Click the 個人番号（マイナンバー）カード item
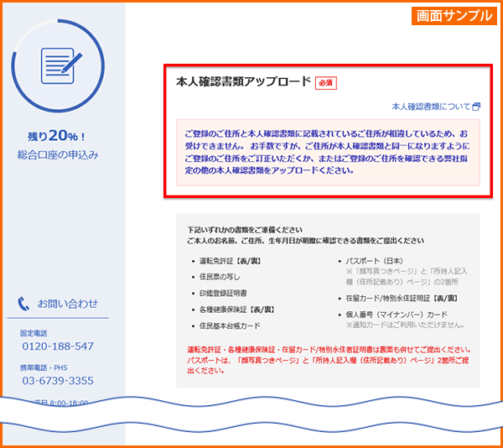This screenshot has height=448, width=503. [397, 315]
